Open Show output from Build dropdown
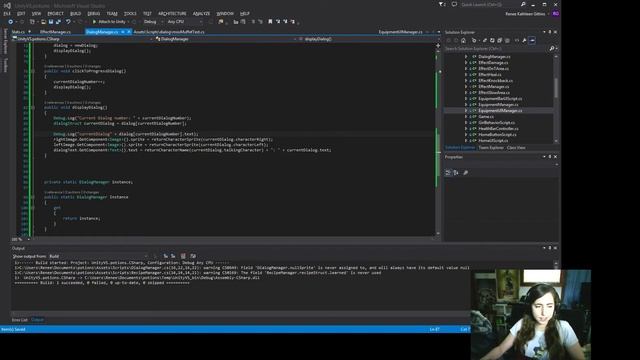The width and height of the screenshot is (640, 360). [x=98, y=256]
